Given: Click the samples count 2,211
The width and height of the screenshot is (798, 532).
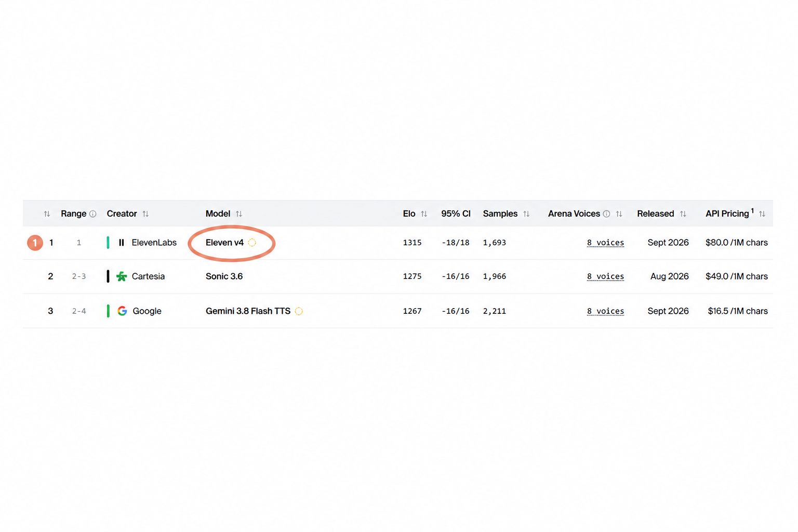Looking at the screenshot, I should coord(494,311).
